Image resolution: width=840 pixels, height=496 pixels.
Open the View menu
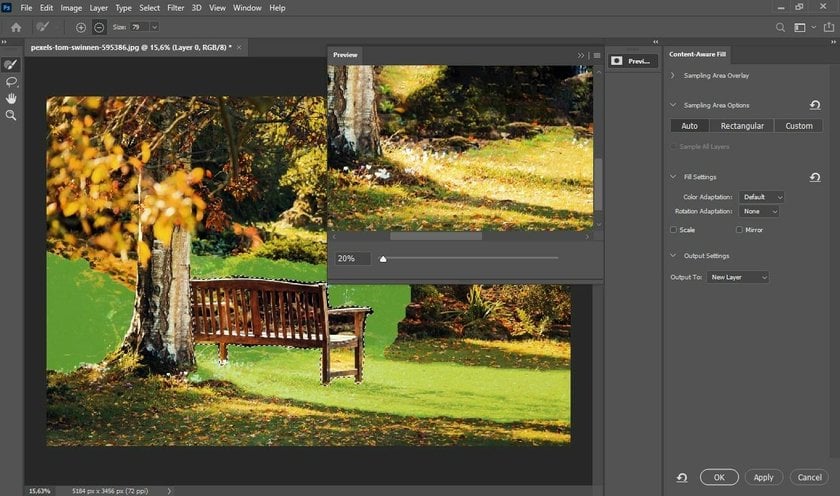click(217, 8)
